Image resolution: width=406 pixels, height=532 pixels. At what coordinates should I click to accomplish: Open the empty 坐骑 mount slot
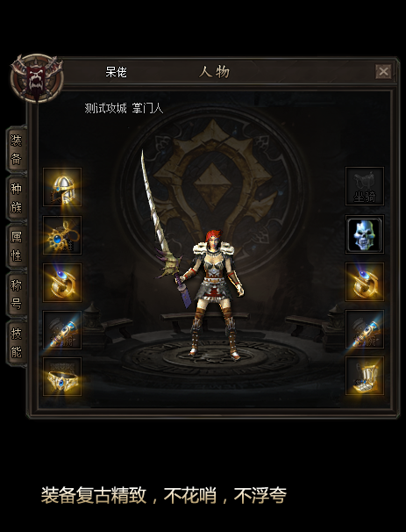pos(365,186)
